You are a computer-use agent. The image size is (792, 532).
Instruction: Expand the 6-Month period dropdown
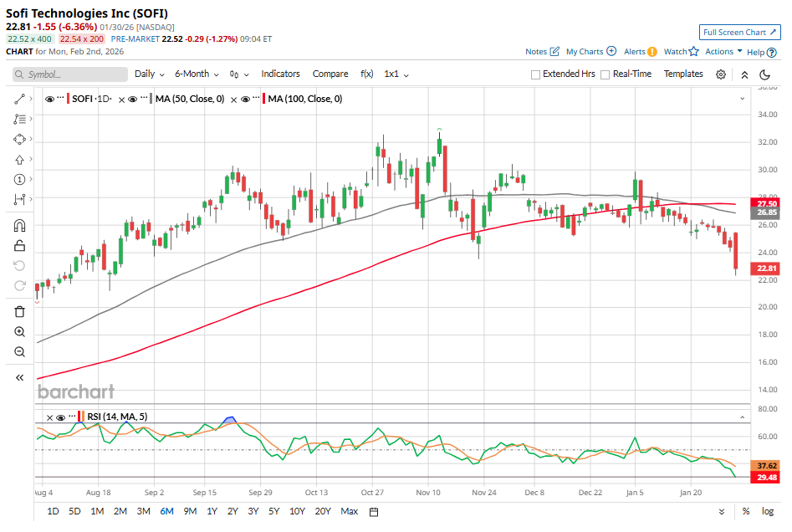click(197, 74)
